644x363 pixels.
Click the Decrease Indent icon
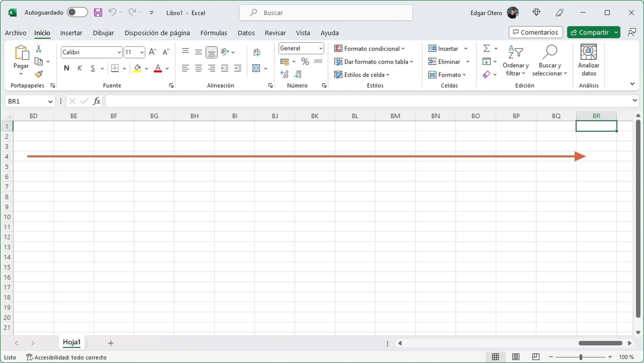[225, 68]
